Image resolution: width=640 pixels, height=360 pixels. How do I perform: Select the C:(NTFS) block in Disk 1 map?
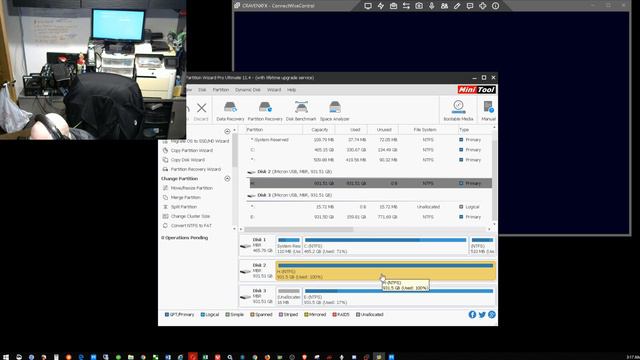coord(385,246)
